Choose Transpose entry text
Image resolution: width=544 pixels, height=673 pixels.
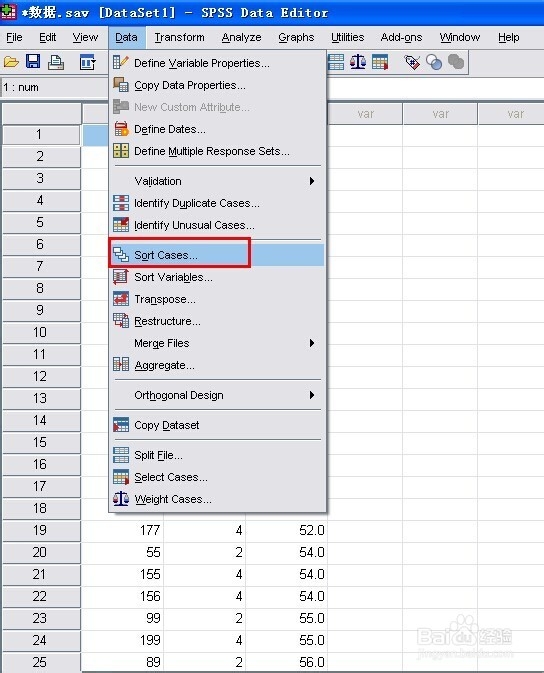(165, 299)
